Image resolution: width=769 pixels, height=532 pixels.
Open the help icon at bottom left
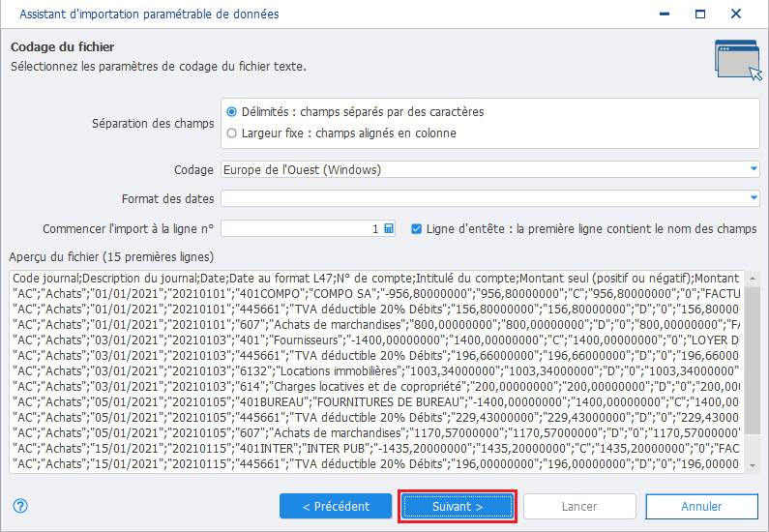[x=20, y=506]
